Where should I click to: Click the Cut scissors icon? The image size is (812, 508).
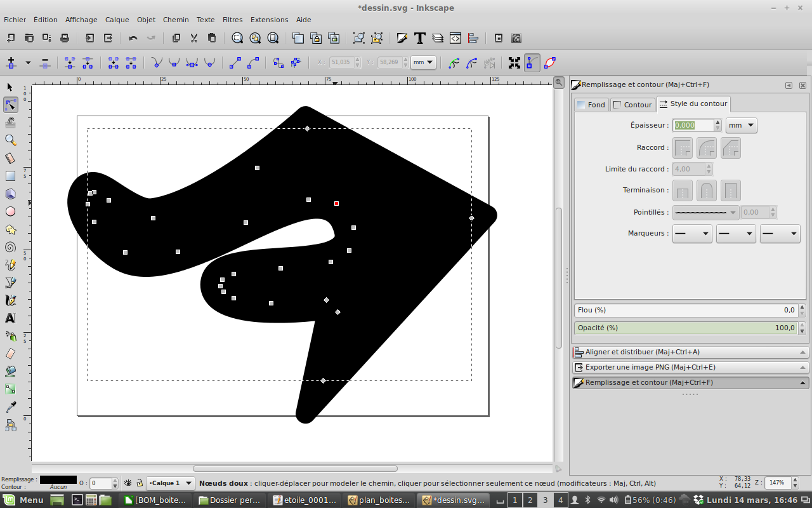(x=194, y=38)
